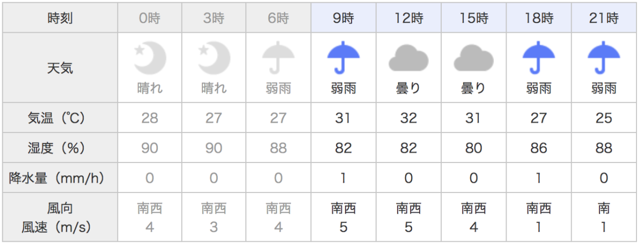Click the moon icon under 3時
Viewport: 644px width, 245px height.
click(x=214, y=57)
